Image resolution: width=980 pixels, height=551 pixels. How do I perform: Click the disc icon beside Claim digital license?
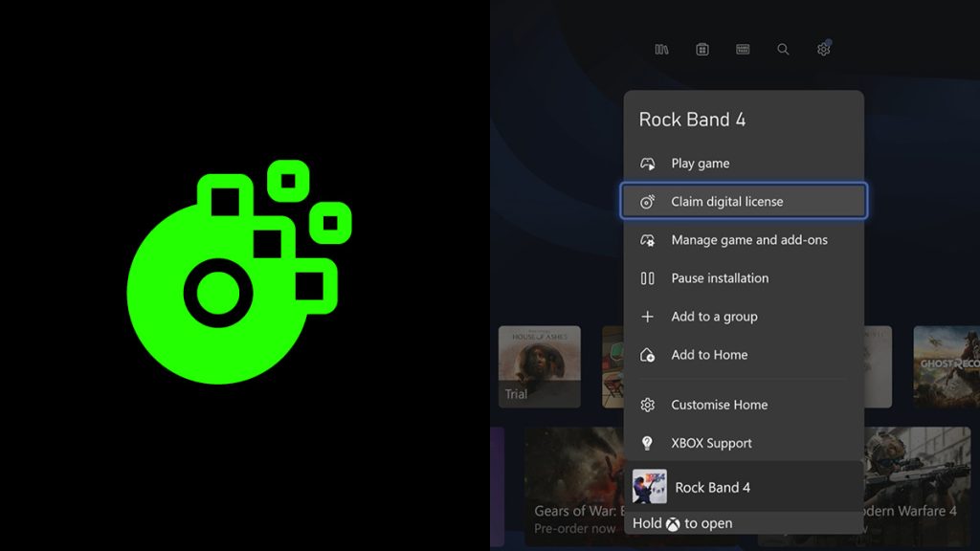648,201
